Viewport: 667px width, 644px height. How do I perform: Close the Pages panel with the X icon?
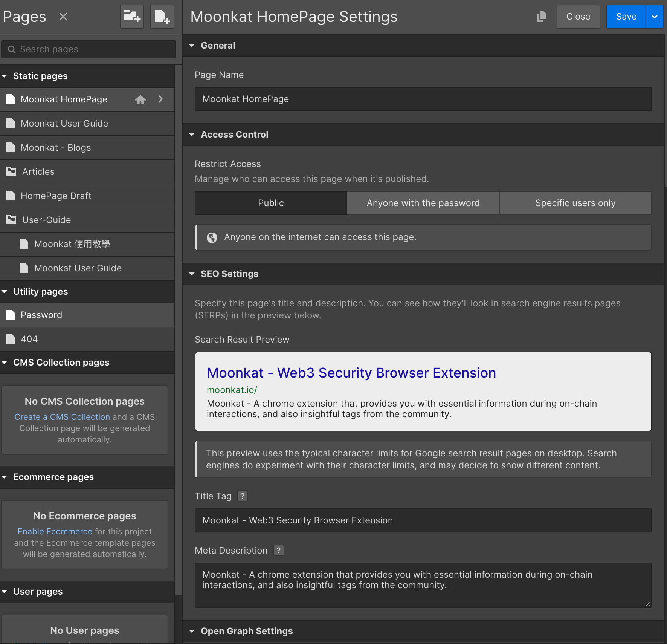(63, 17)
